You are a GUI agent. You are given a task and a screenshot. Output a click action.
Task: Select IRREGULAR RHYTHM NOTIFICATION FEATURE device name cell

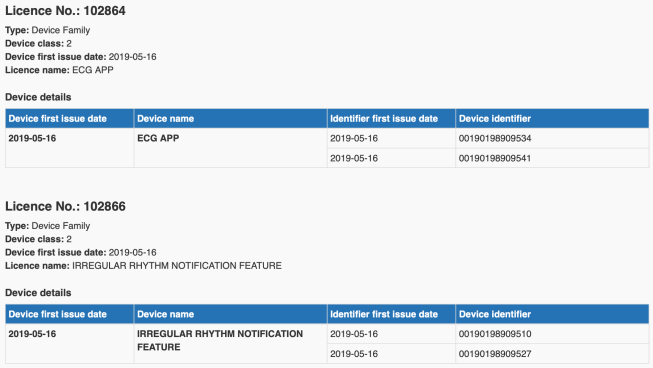point(230,343)
